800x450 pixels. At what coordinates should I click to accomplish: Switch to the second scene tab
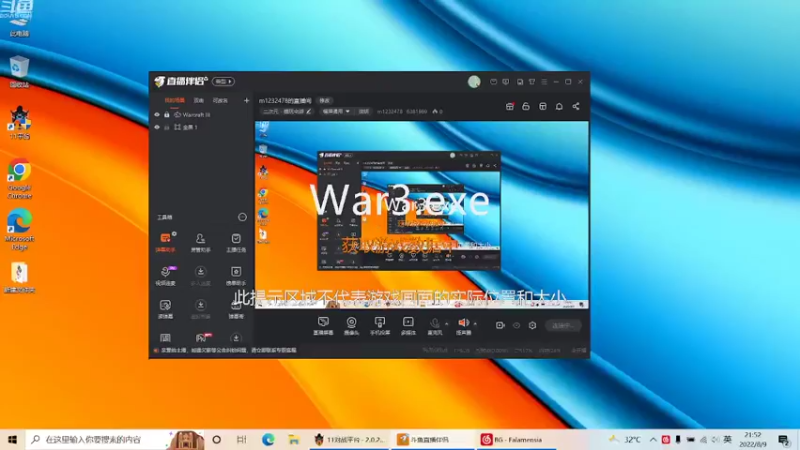(x=199, y=101)
